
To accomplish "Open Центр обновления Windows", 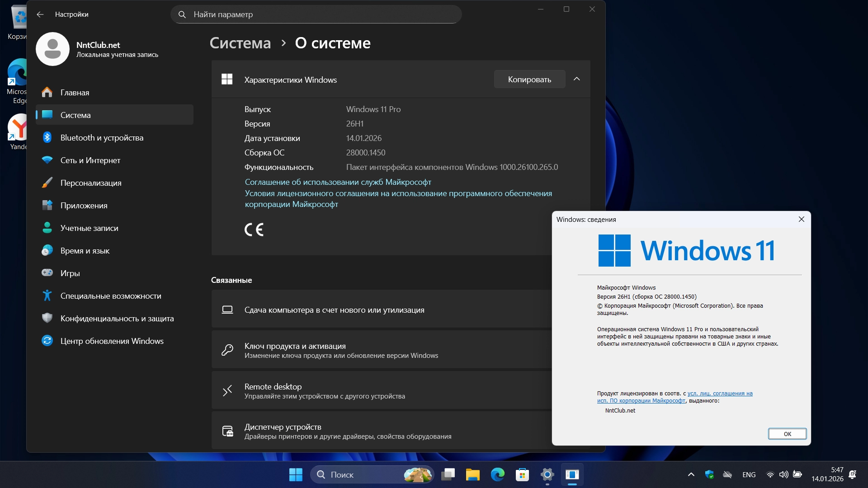I will [x=112, y=341].
